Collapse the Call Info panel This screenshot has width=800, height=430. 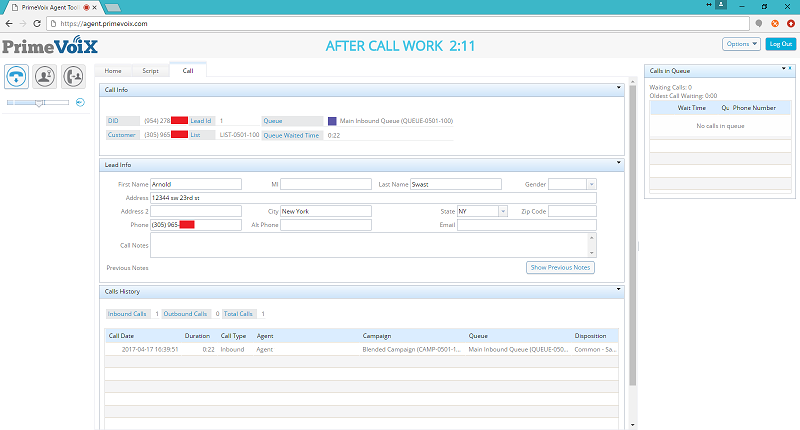point(618,88)
